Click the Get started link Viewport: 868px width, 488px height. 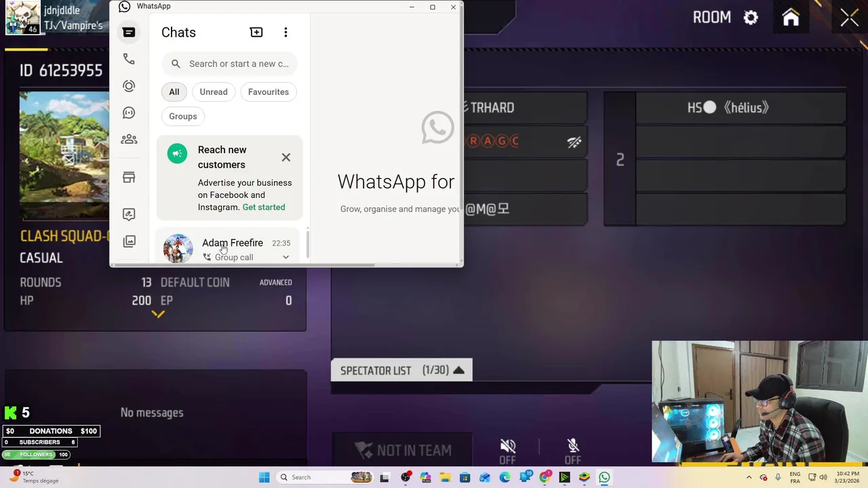pos(264,207)
